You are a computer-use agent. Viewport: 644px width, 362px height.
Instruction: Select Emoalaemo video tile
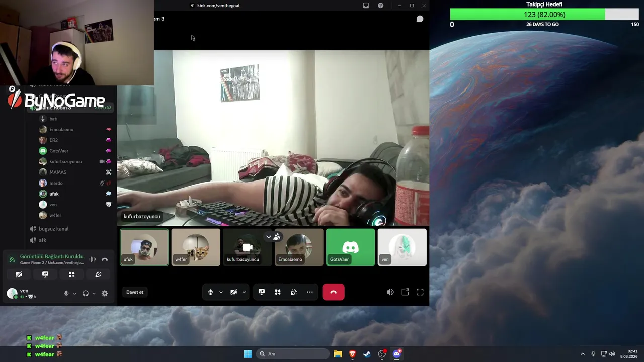[x=299, y=247]
